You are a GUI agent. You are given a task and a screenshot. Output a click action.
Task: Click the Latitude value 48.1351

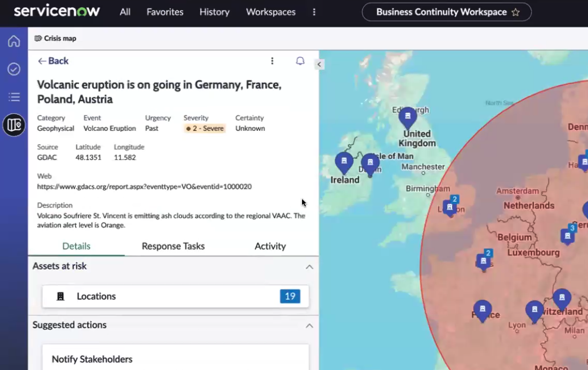[88, 158]
